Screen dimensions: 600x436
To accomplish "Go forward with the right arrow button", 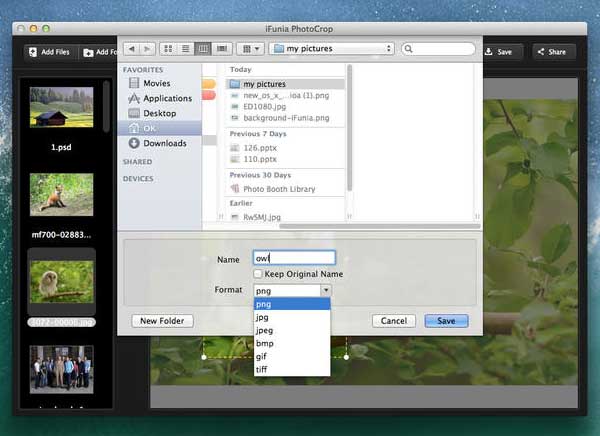I will [x=147, y=49].
